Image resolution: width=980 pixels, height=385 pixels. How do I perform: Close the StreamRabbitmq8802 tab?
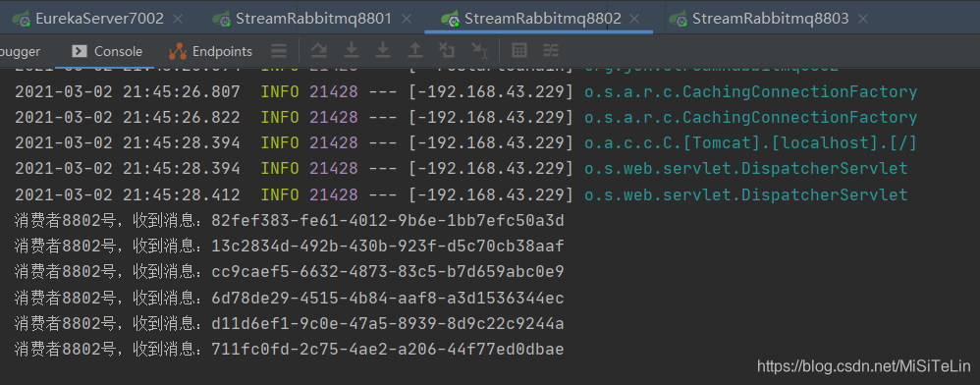point(635,19)
